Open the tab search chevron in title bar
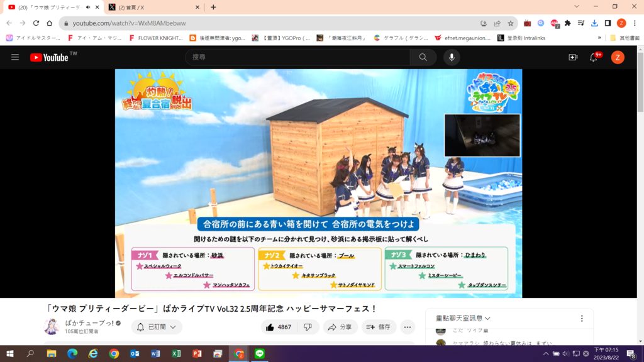This screenshot has width=644, height=362. (577, 6)
